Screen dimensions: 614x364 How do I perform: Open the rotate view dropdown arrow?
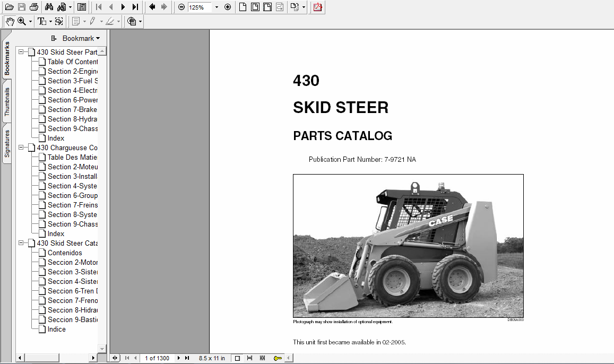(304, 7)
